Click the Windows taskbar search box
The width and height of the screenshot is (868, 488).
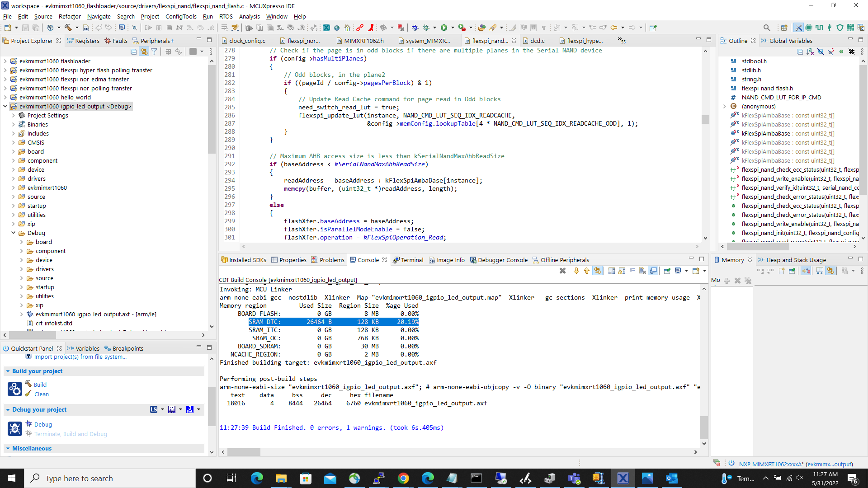coord(108,478)
